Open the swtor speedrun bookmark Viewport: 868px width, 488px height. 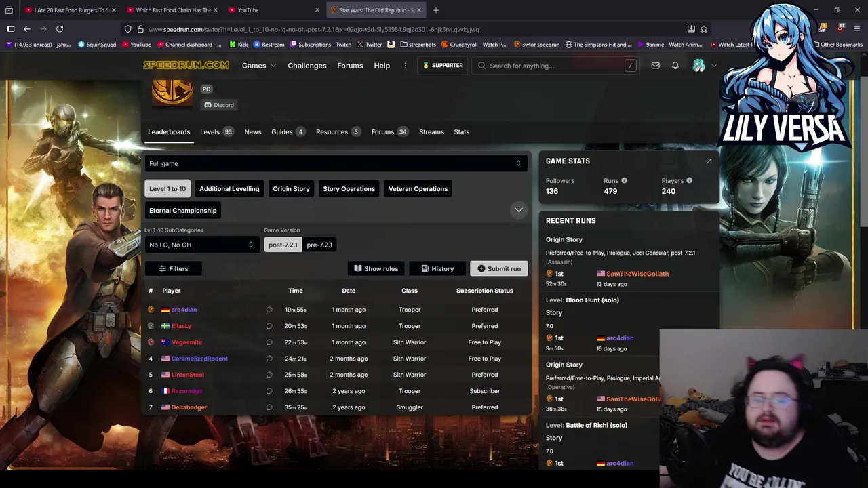click(x=536, y=45)
